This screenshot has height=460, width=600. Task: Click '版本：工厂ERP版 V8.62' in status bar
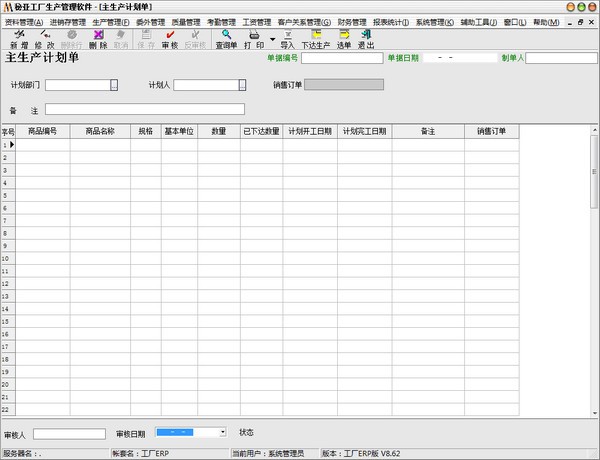tap(361, 453)
